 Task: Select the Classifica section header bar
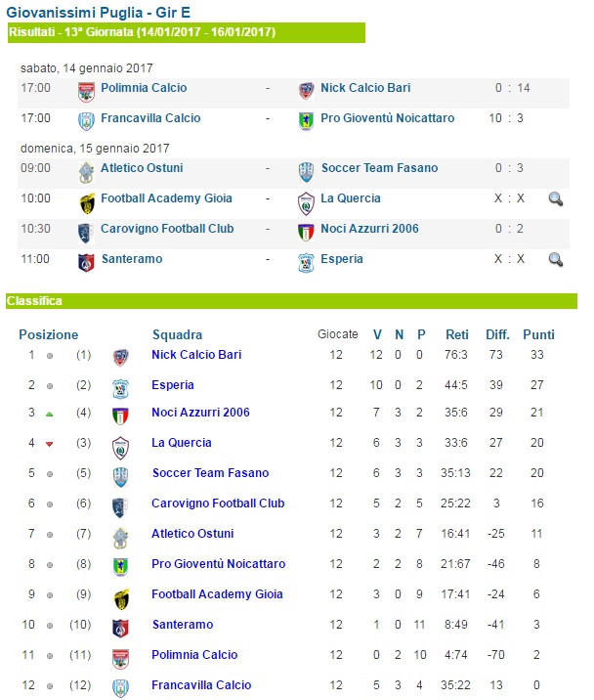click(291, 301)
